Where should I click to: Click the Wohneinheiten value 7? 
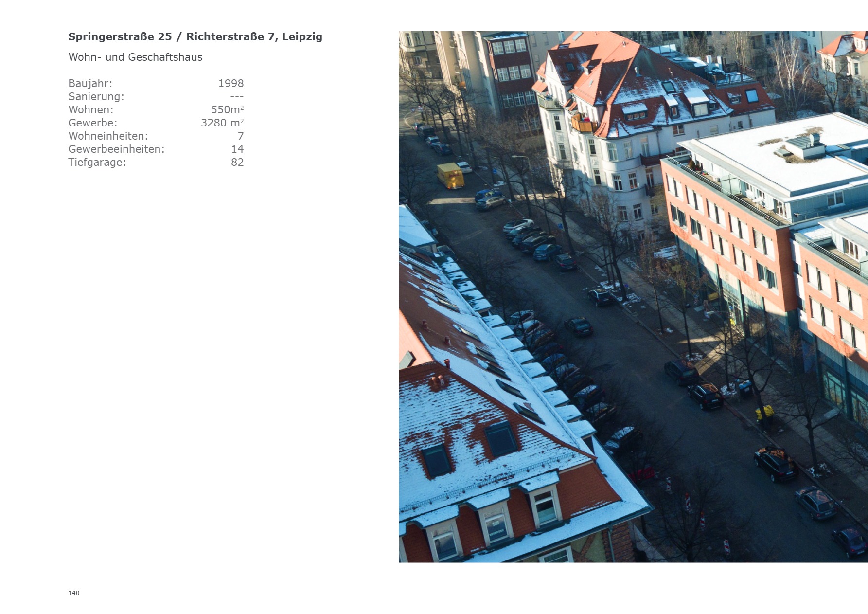pyautogui.click(x=240, y=136)
